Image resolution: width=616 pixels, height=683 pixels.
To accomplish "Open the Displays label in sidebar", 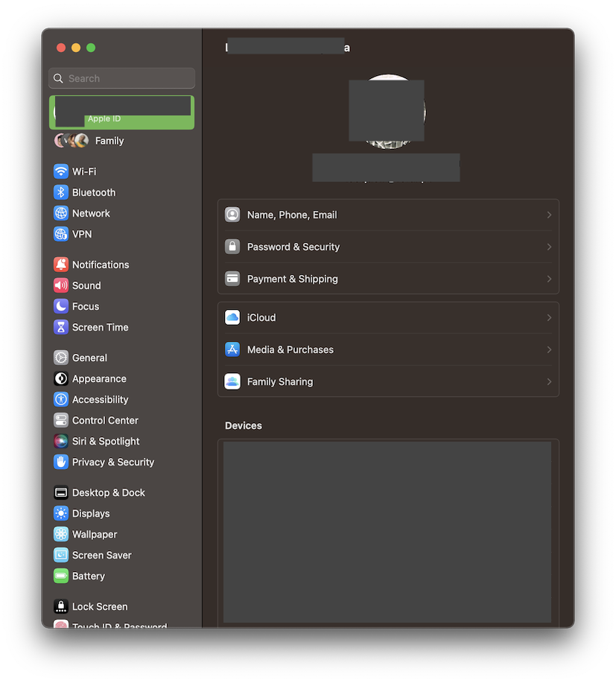I will point(91,514).
